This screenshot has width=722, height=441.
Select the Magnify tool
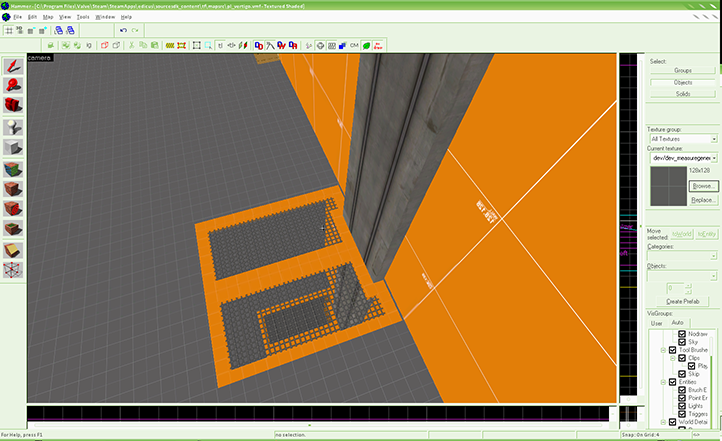tap(13, 86)
